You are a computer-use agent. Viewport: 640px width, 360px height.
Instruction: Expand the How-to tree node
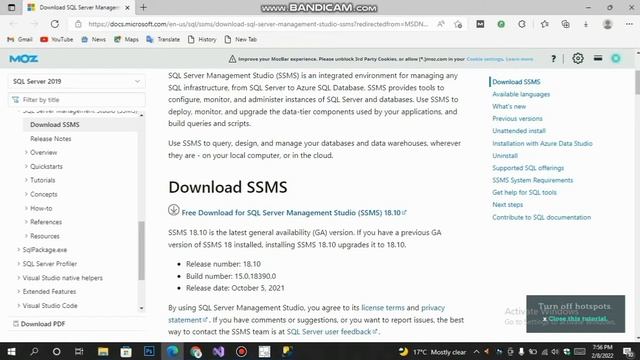pos(27,208)
